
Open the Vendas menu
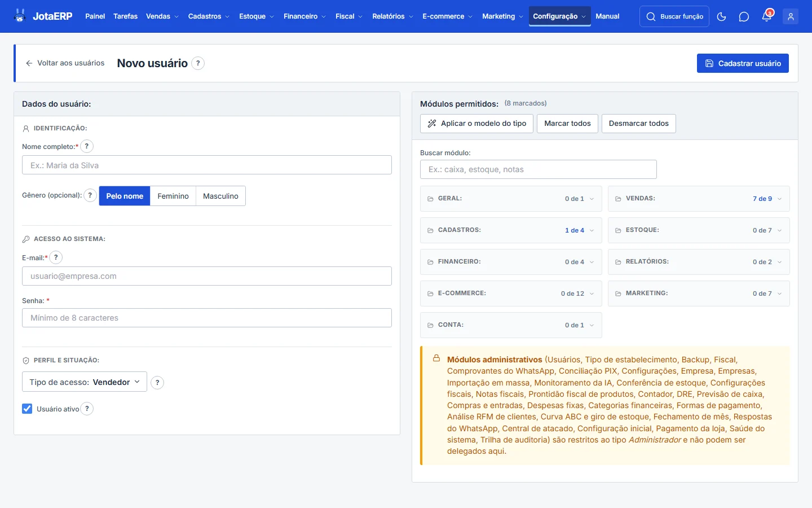pos(162,16)
